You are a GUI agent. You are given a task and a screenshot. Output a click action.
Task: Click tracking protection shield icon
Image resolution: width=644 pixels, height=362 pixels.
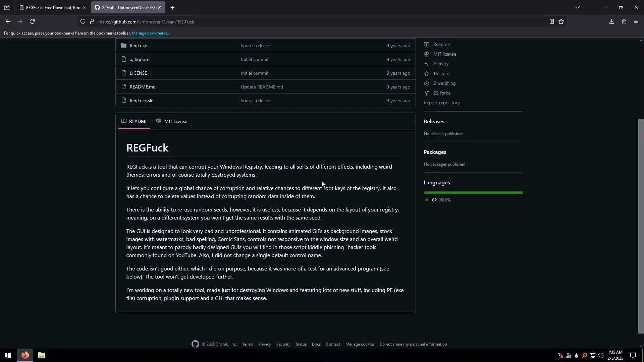click(x=83, y=22)
